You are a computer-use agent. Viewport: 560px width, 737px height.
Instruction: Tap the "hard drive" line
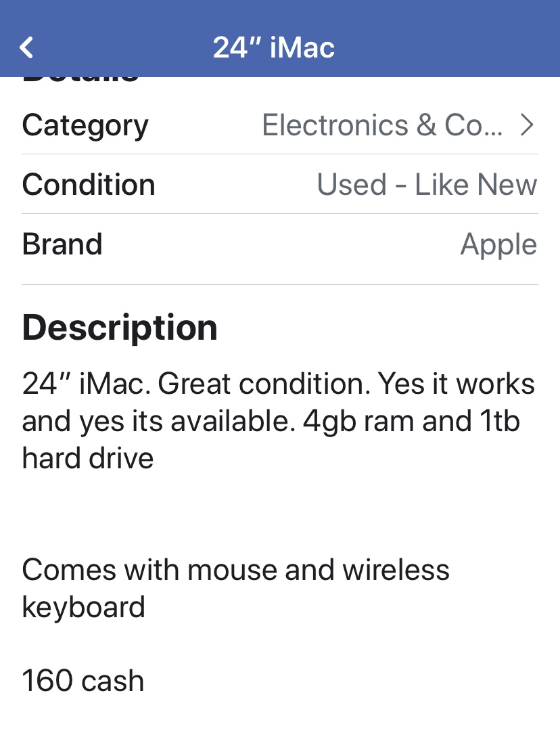[88, 458]
